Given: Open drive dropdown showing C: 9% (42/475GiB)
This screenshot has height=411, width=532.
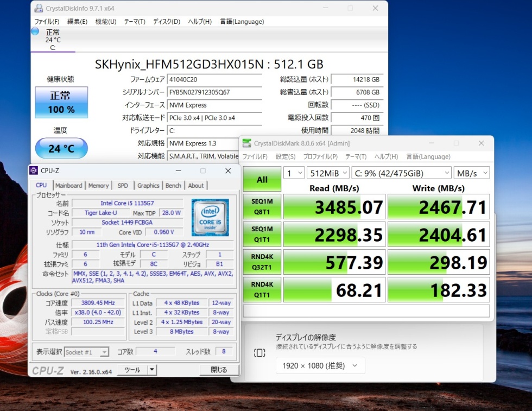Looking at the screenshot, I should tap(401, 173).
